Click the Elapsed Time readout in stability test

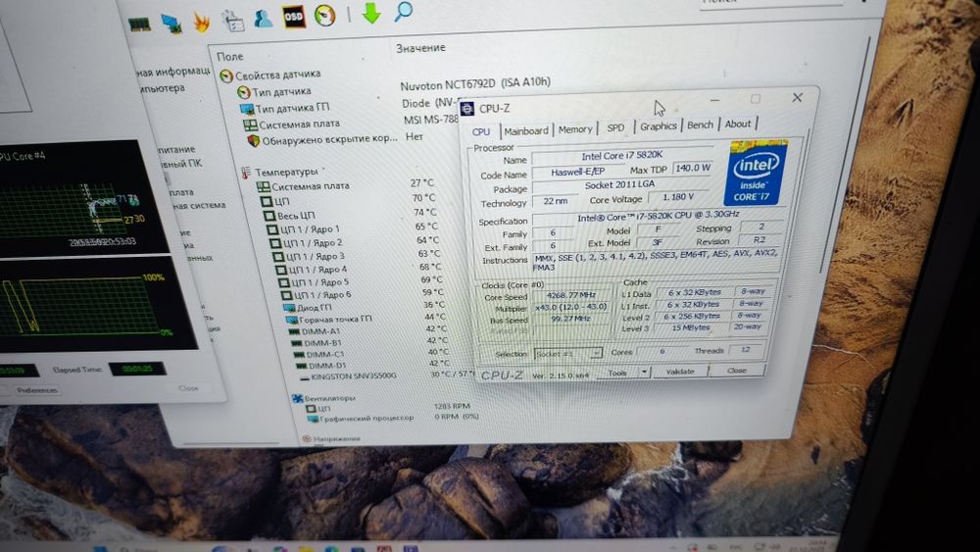[x=137, y=369]
